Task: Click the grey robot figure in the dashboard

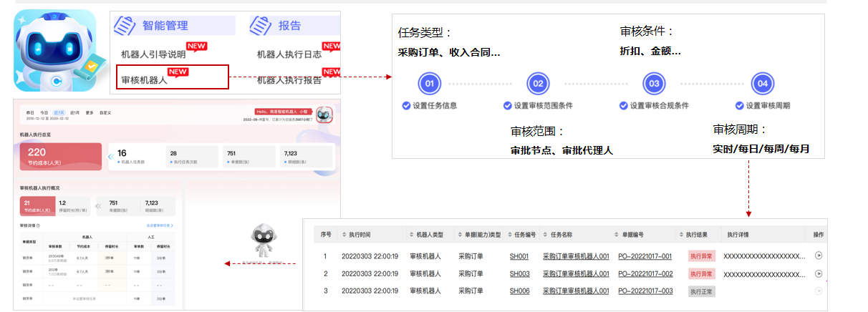Action: 262,239
